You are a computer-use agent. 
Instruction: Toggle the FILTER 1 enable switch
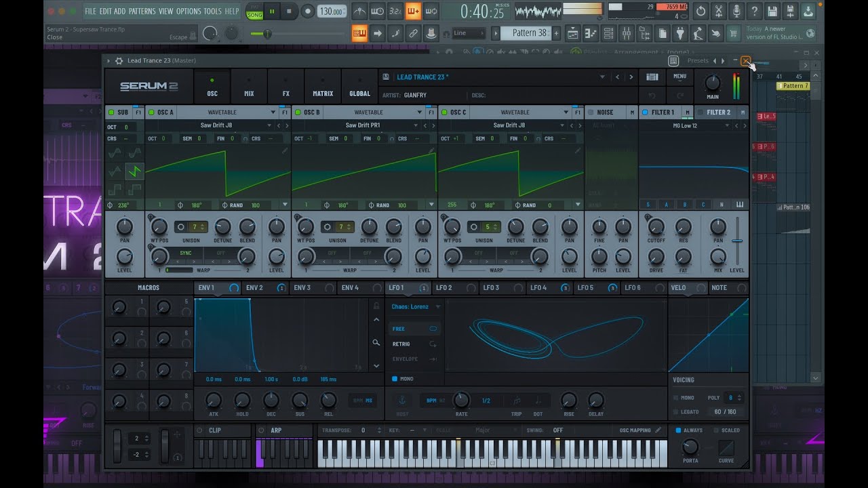pos(645,113)
